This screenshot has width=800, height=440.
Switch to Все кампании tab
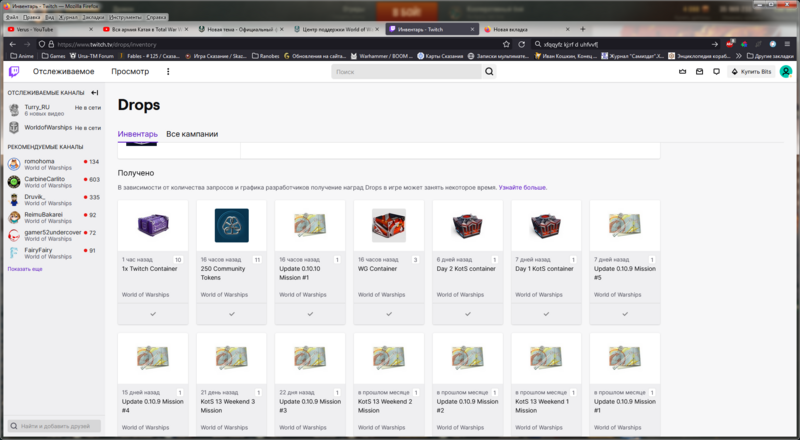192,134
